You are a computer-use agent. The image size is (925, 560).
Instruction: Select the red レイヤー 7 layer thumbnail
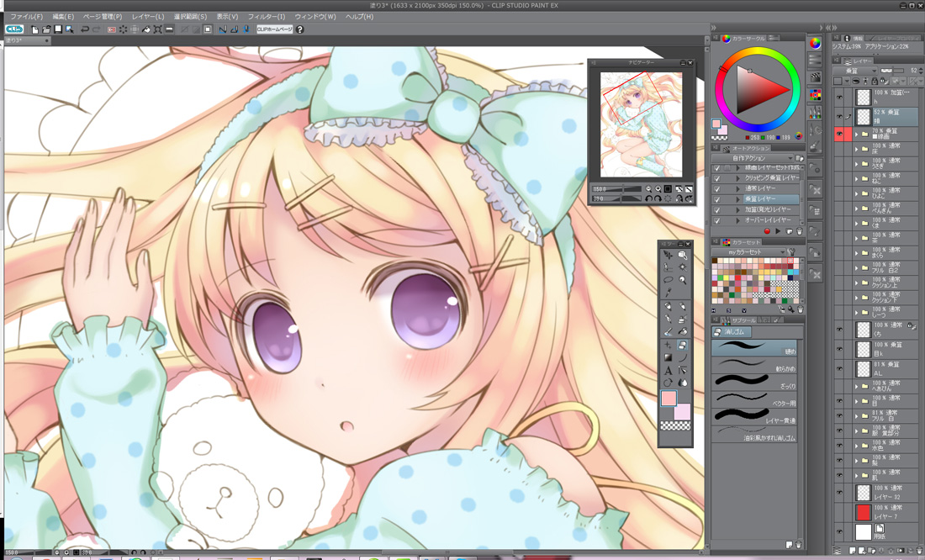(863, 512)
